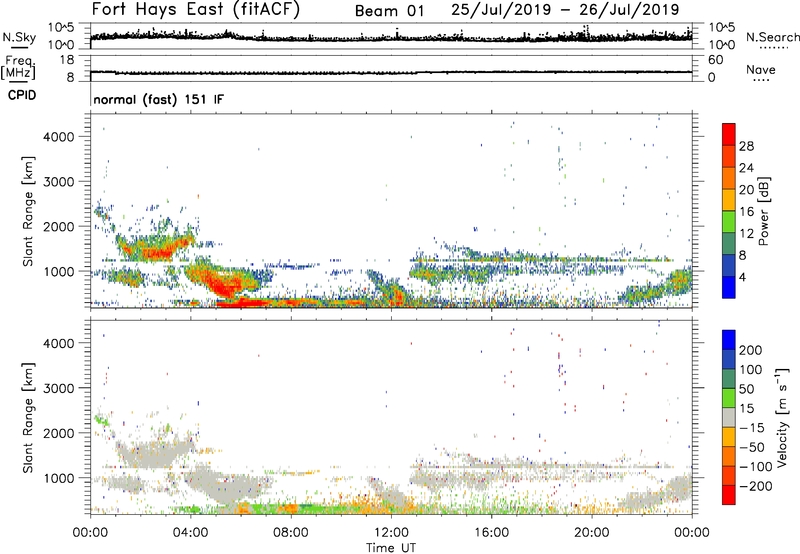The width and height of the screenshot is (800, 554).
Task: Pick the green 12–16 dB power color segment
Action: [x=729, y=222]
